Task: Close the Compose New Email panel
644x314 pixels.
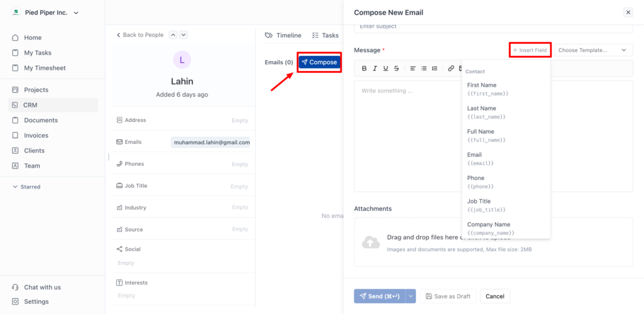Action: point(628,13)
